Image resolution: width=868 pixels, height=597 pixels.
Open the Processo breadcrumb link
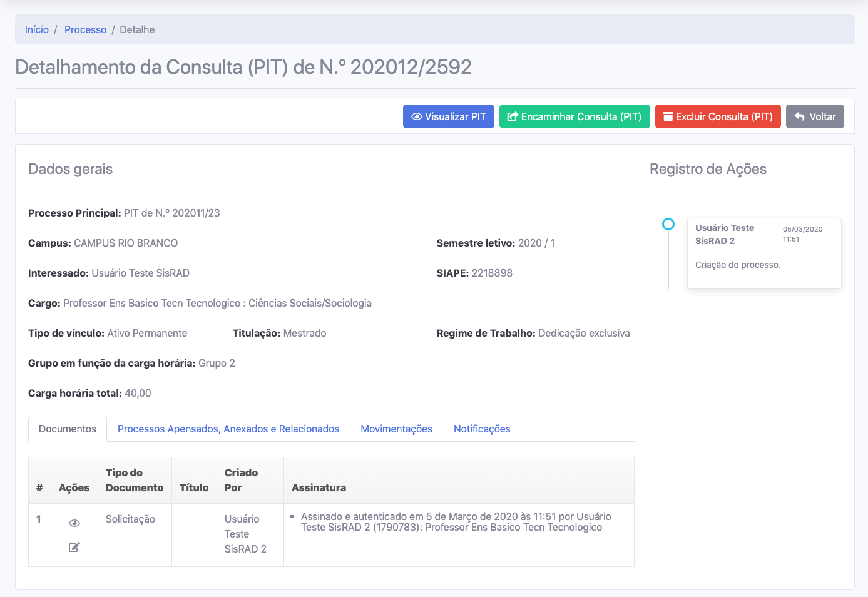[x=85, y=29]
